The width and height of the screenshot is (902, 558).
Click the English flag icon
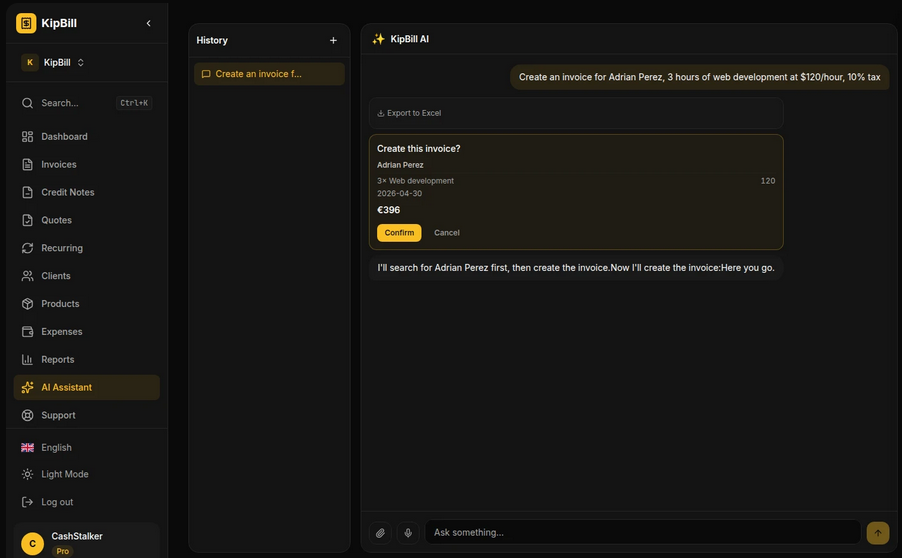tap(27, 448)
